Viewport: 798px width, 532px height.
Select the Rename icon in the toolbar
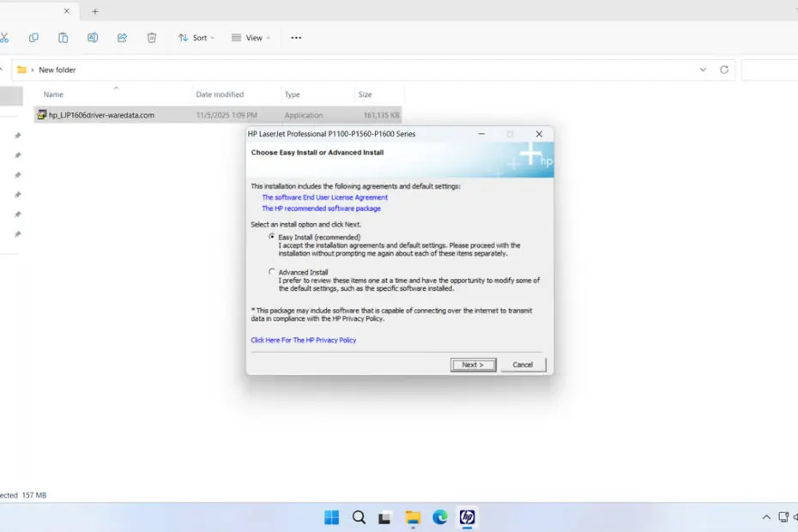pyautogui.click(x=92, y=38)
